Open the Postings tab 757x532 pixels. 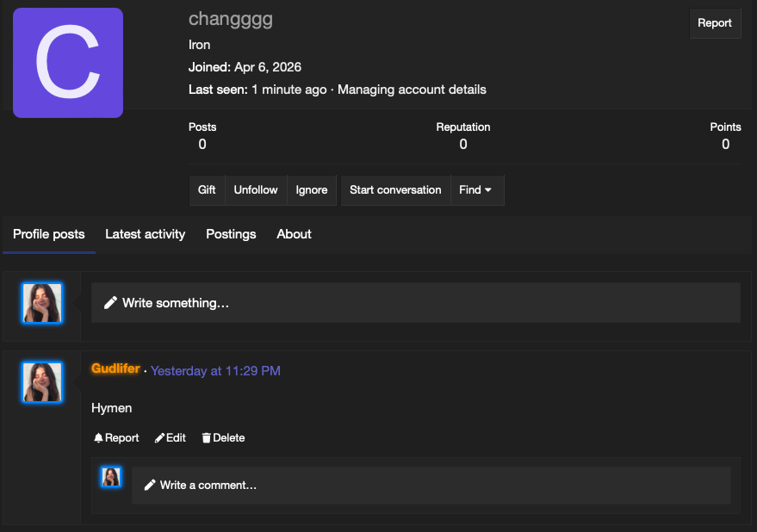pyautogui.click(x=231, y=234)
